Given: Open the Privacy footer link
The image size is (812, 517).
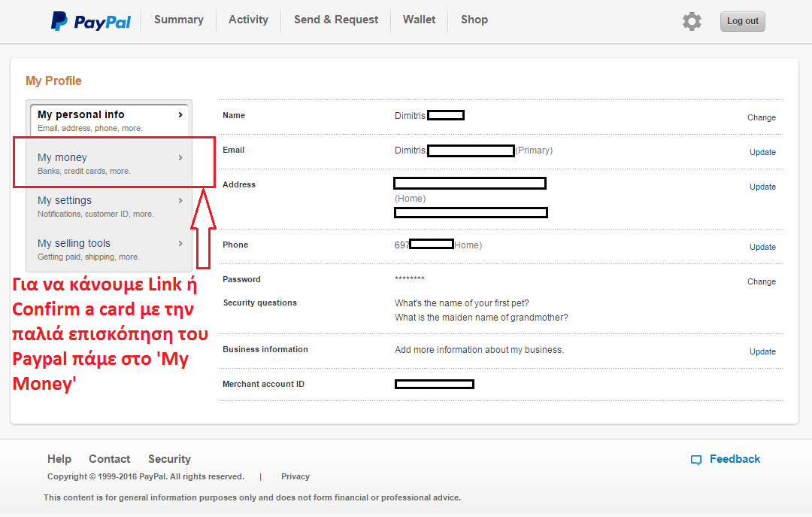Looking at the screenshot, I should pyautogui.click(x=295, y=476).
